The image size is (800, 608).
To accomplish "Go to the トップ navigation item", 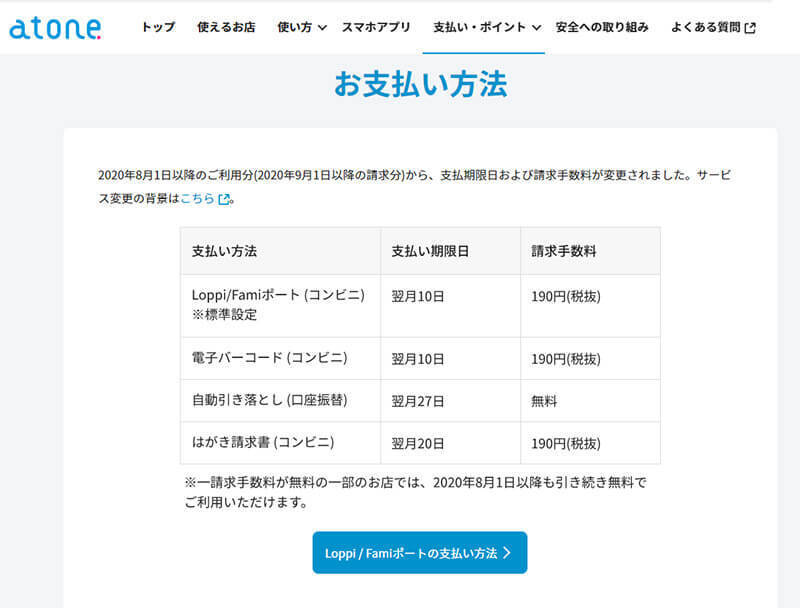I will point(158,27).
